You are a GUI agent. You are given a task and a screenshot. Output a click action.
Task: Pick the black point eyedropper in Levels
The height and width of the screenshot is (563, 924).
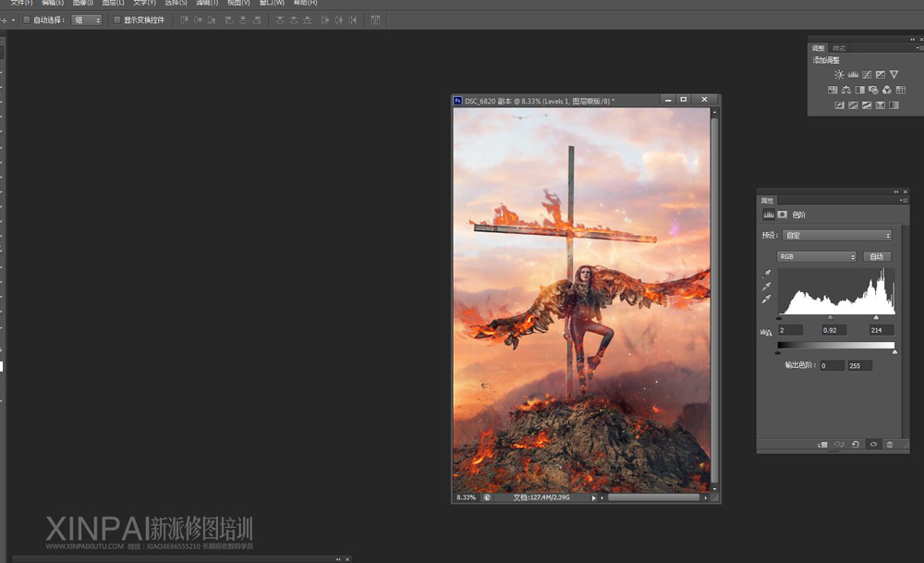pos(766,274)
